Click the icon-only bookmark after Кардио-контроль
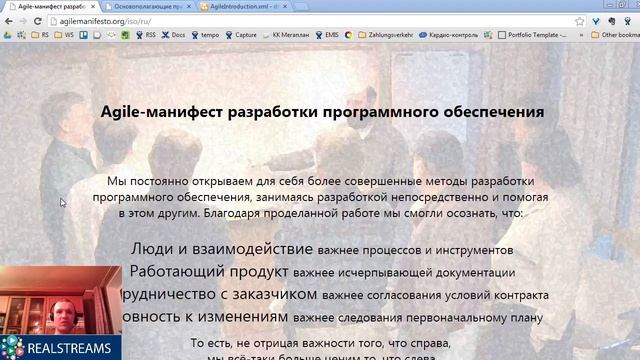The height and width of the screenshot is (360, 640). (488, 36)
